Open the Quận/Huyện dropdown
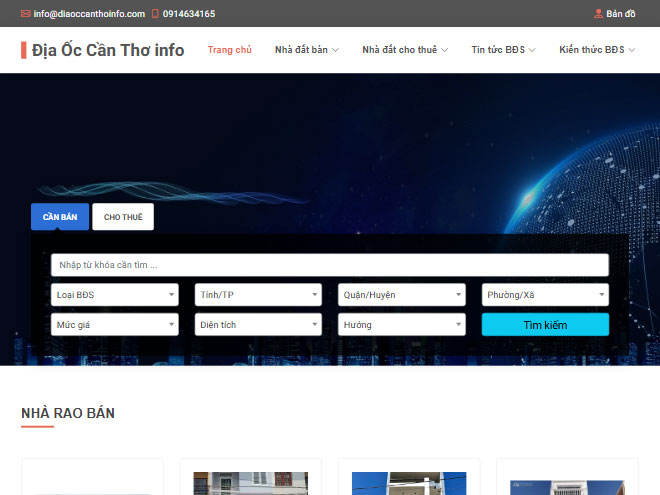The image size is (660, 495). (402, 295)
